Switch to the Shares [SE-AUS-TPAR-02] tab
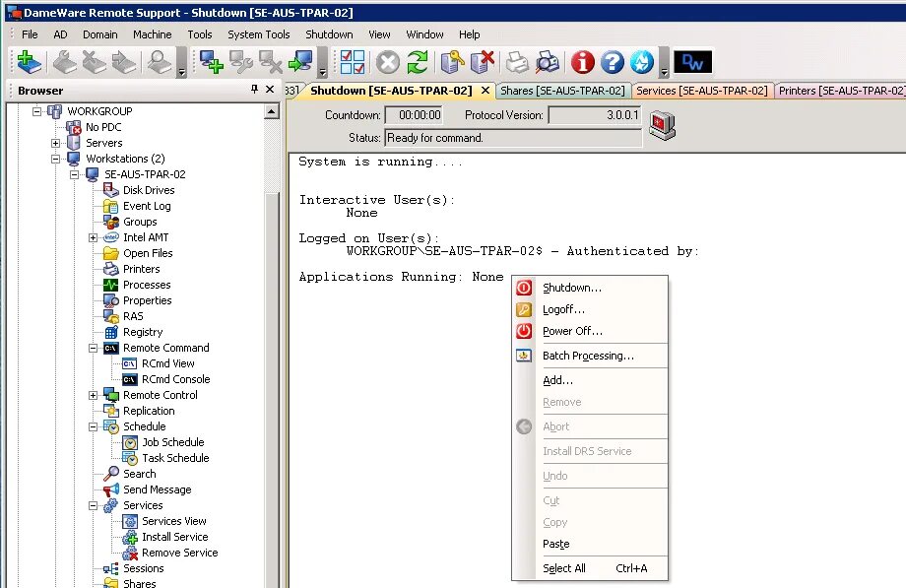Screen dimensions: 906x588 [562, 91]
